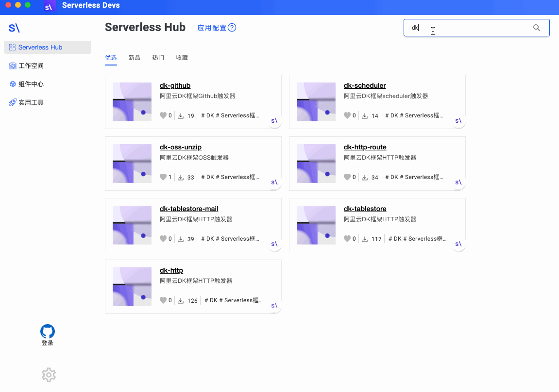Like dk-http with heart icon

[163, 300]
